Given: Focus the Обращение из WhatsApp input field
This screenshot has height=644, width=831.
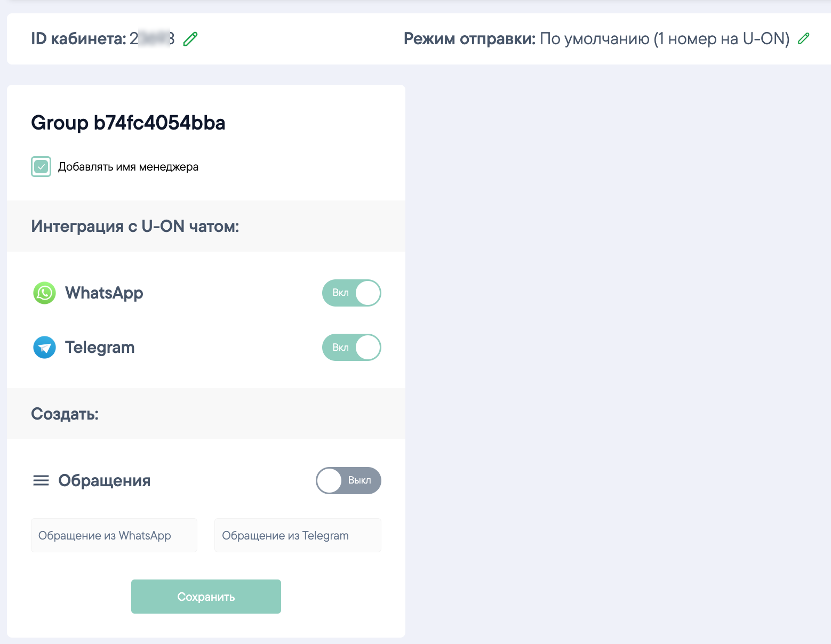Looking at the screenshot, I should tap(114, 535).
